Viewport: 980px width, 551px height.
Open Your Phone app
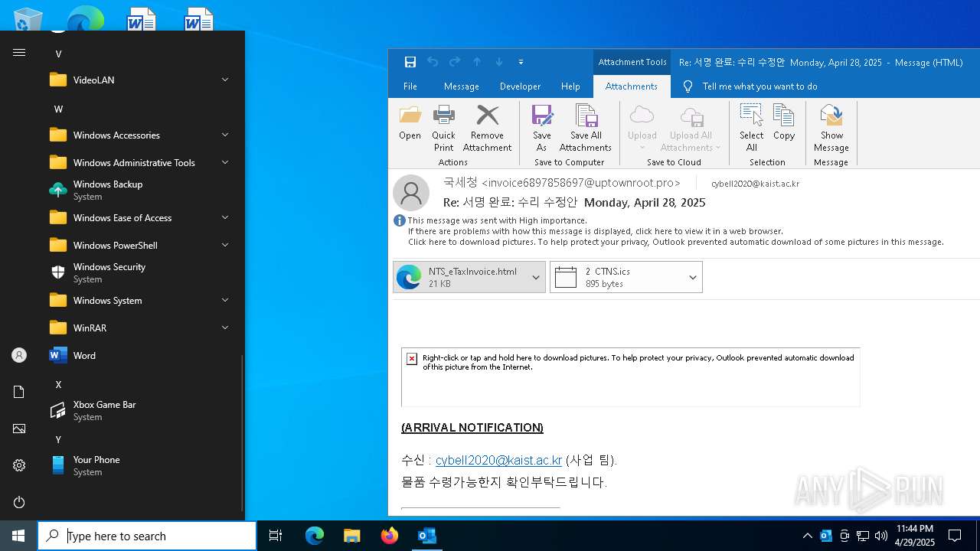point(142,465)
